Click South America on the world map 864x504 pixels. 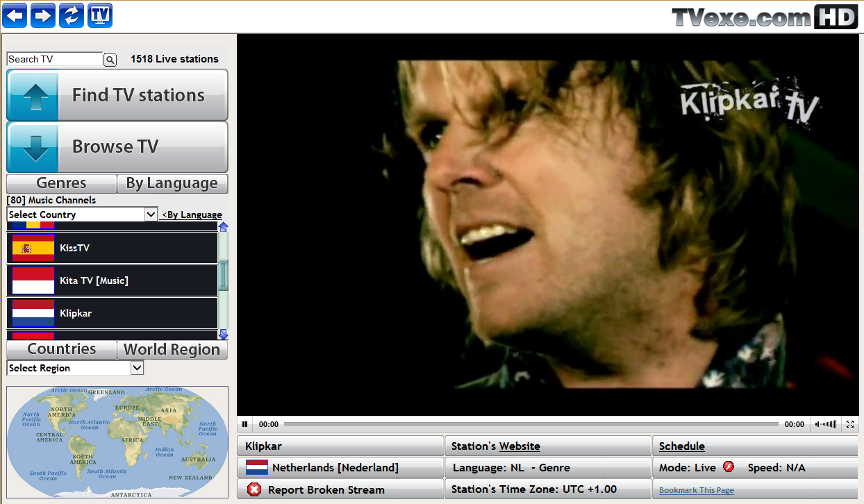point(83,459)
